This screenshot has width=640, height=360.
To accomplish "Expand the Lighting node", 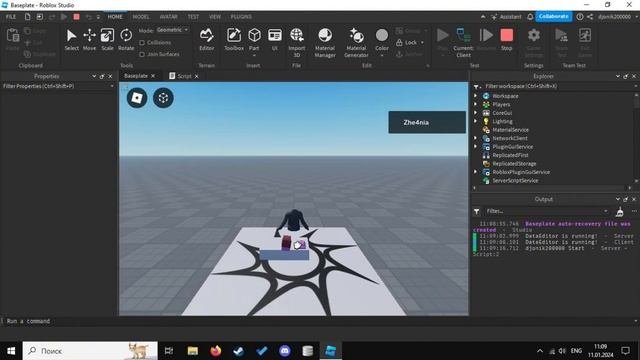I will [x=476, y=121].
